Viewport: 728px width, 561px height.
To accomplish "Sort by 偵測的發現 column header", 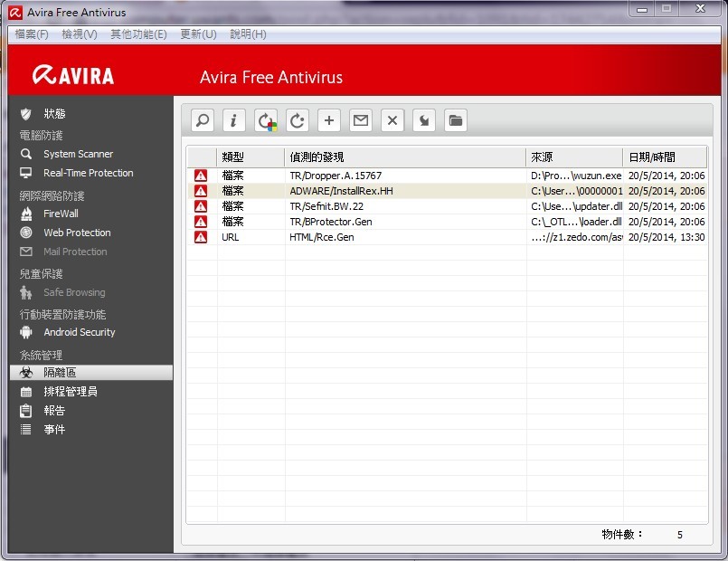I will (x=405, y=157).
